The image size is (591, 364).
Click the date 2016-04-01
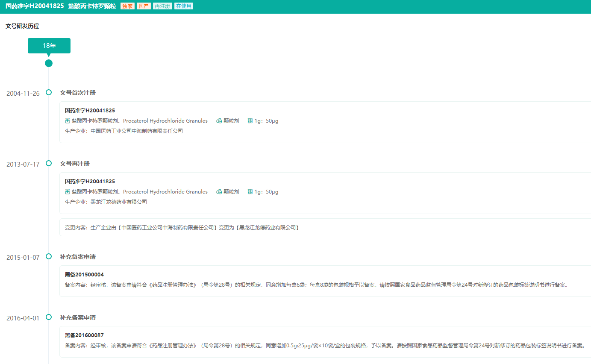(23, 318)
